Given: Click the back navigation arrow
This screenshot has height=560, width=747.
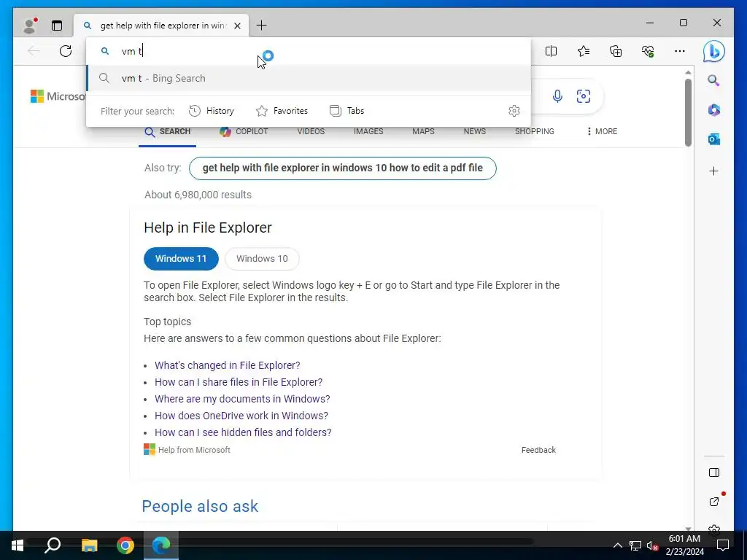Looking at the screenshot, I should click(34, 51).
